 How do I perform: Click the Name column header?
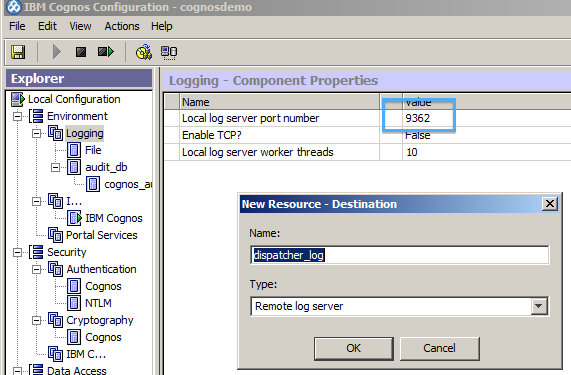tap(279, 102)
